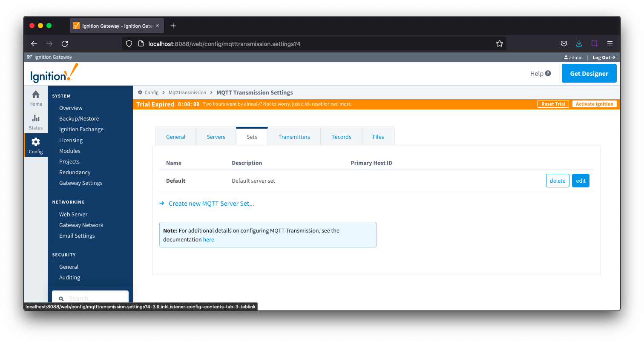Open Email Settings under Networking
Image resolution: width=644 pixels, height=342 pixels.
[x=77, y=236]
